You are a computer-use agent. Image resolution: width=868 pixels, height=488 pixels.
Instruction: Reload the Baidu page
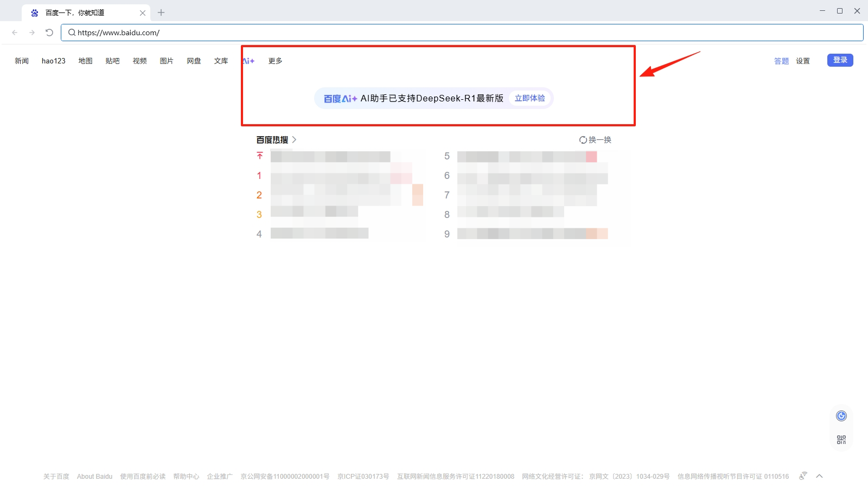pyautogui.click(x=49, y=33)
